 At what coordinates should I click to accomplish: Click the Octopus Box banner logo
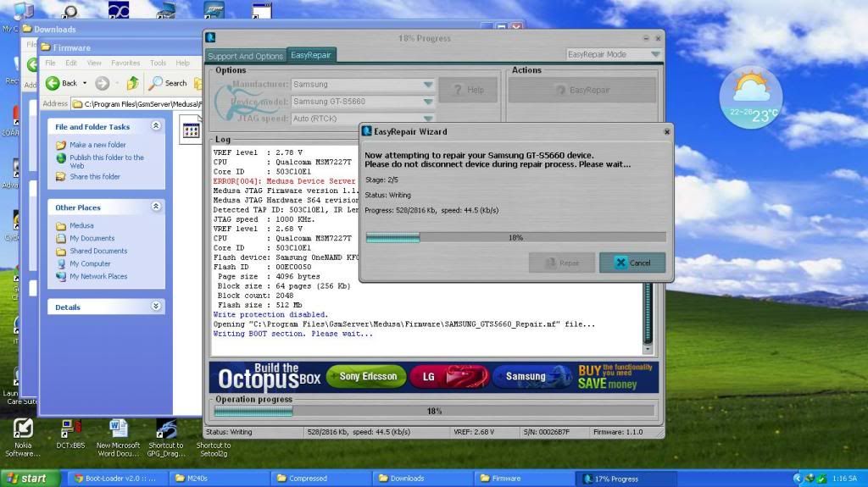(x=269, y=377)
